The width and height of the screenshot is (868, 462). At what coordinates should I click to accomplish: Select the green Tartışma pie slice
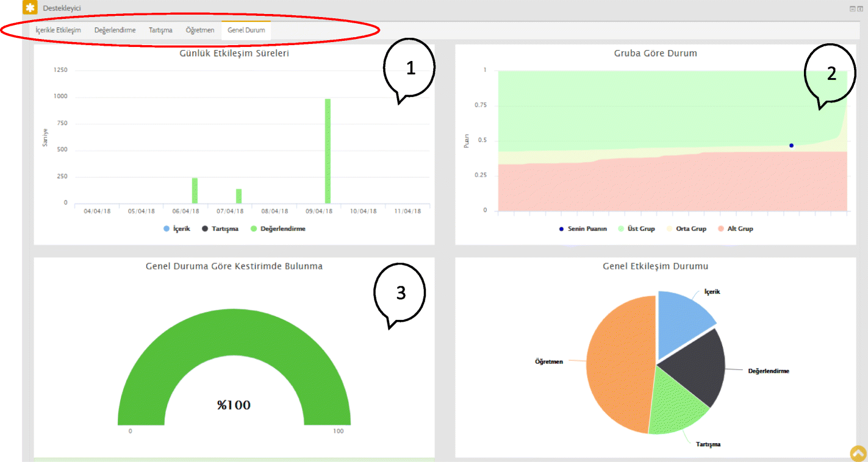tap(674, 402)
